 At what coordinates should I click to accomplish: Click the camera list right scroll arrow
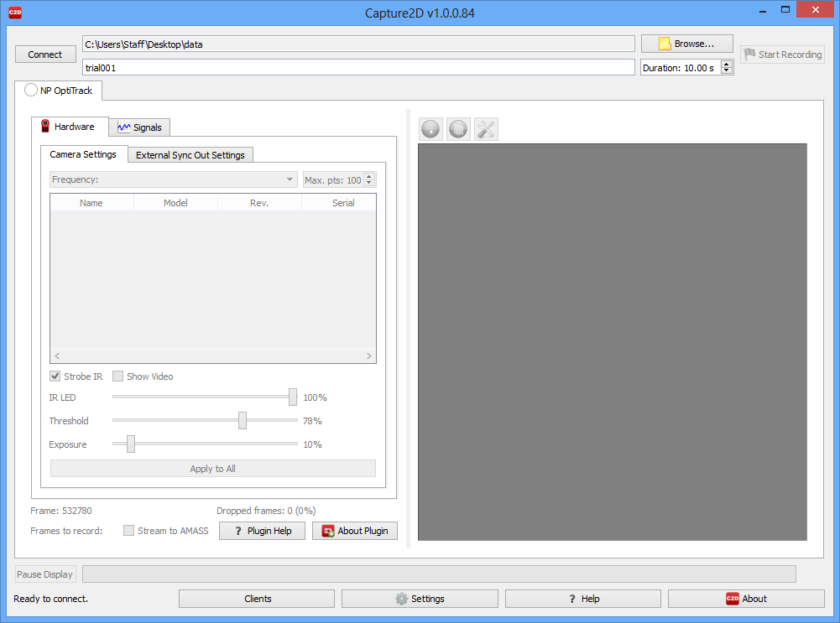click(x=368, y=356)
